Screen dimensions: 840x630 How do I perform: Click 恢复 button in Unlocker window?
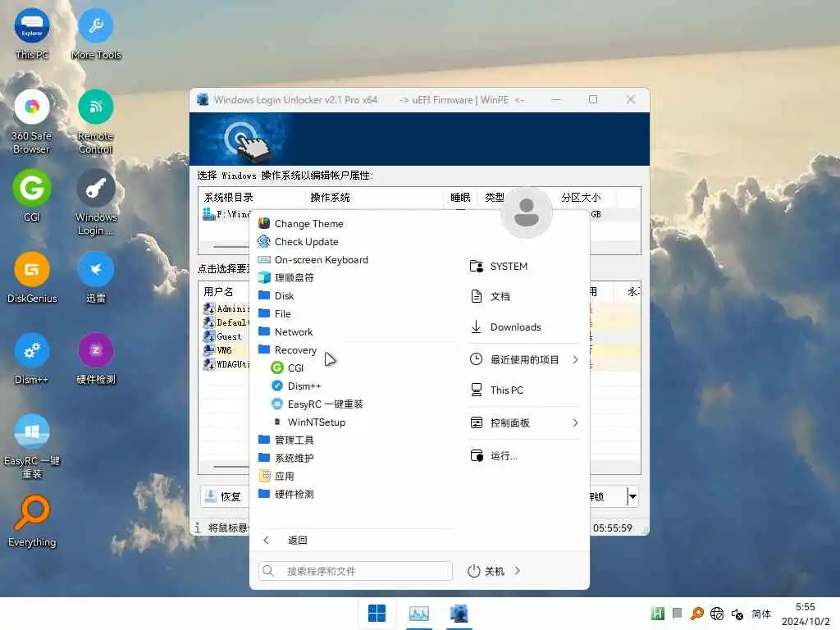[225, 496]
